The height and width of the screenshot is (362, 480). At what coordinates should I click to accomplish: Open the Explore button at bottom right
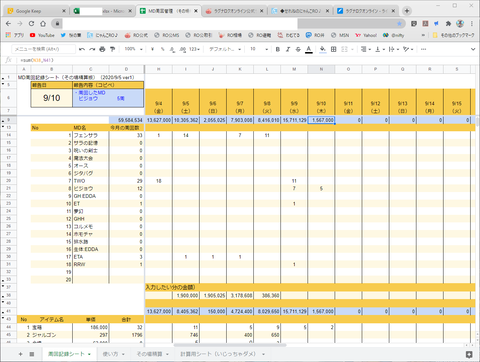[x=469, y=354]
